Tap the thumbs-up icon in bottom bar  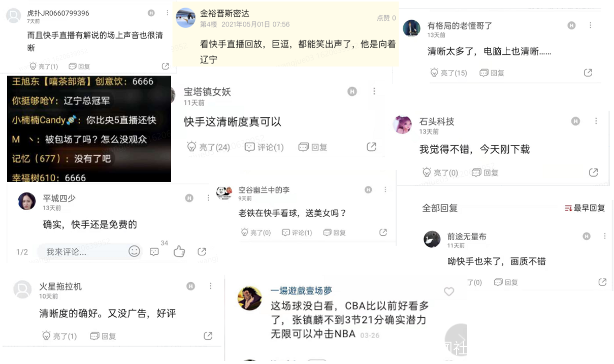(179, 251)
